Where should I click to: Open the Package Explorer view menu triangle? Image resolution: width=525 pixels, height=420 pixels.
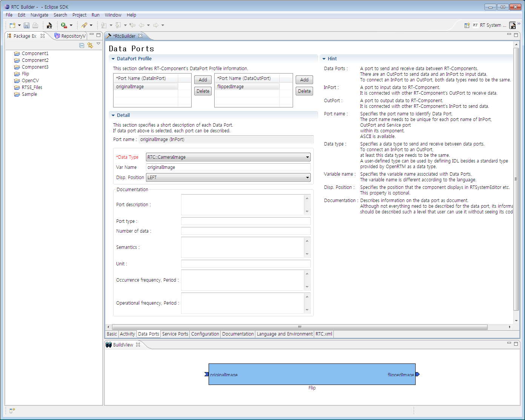point(98,44)
